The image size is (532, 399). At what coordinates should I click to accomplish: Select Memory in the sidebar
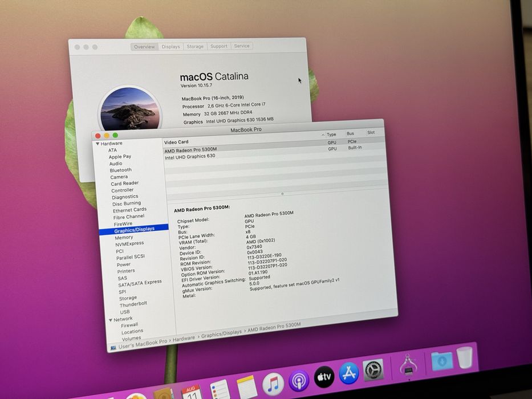tap(124, 238)
